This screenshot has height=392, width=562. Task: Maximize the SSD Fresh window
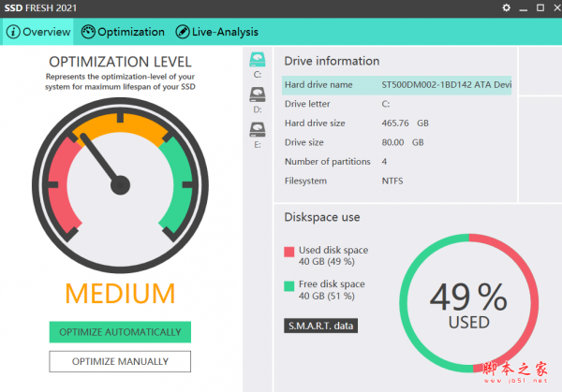point(540,7)
